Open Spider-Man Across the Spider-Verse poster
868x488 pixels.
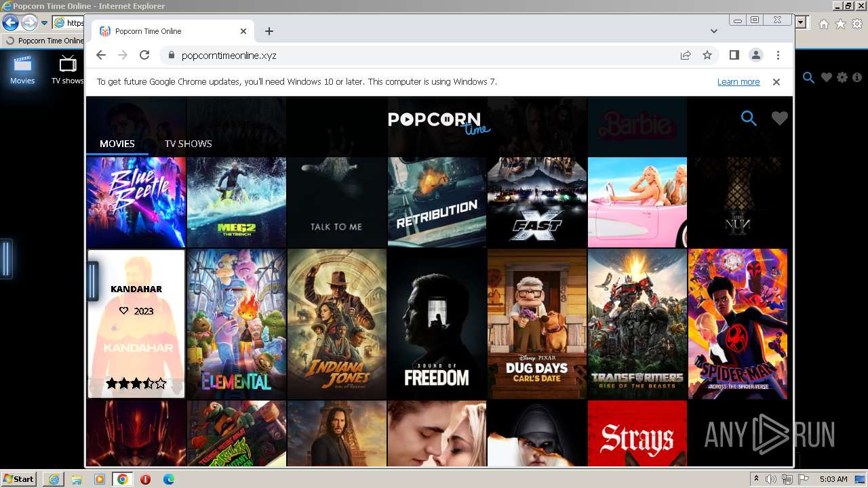tap(738, 324)
